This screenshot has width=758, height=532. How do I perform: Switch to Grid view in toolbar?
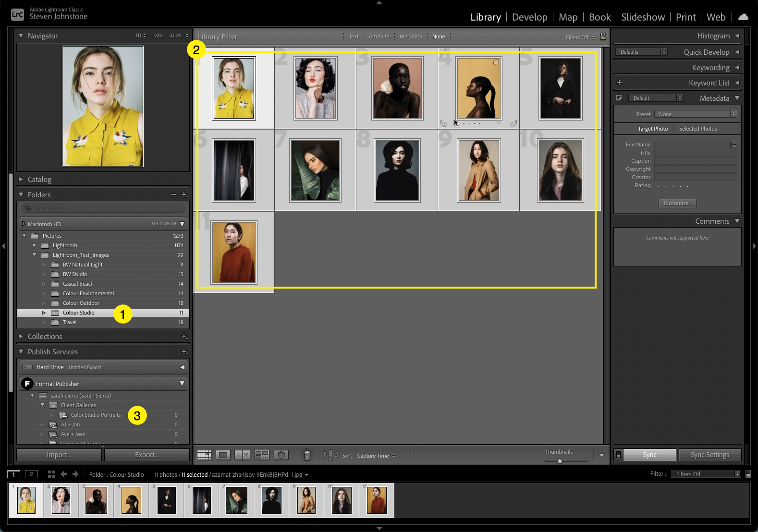coord(204,455)
